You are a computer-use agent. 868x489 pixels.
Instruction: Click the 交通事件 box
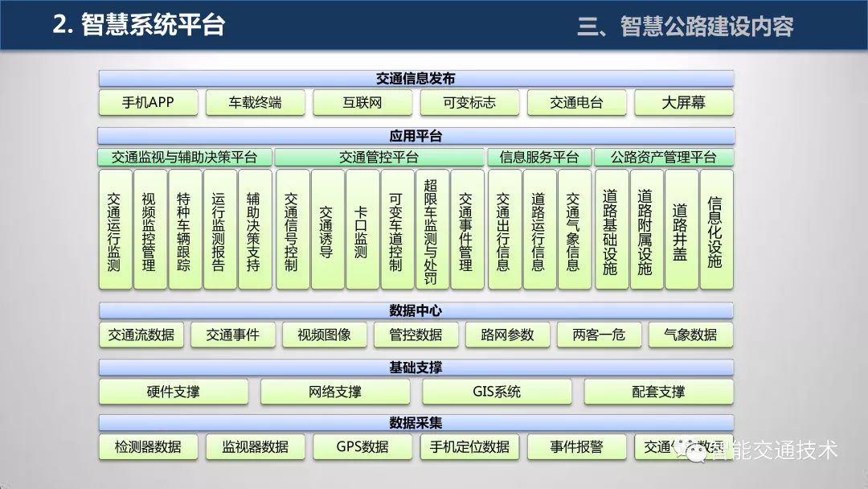[233, 335]
